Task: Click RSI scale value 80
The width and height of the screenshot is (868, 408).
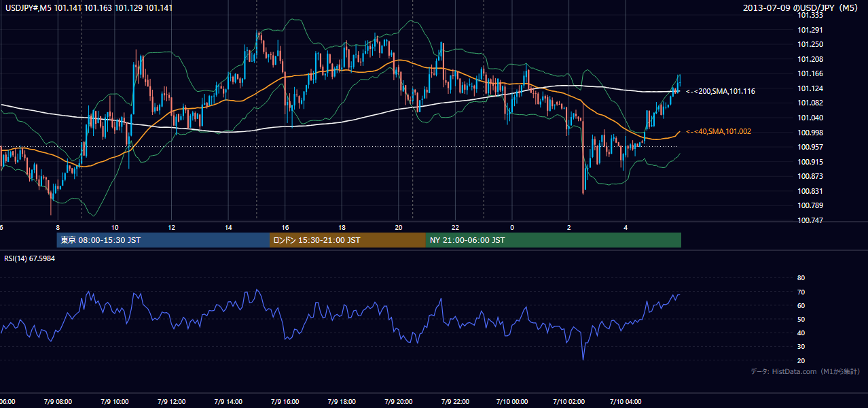Action: (x=801, y=278)
